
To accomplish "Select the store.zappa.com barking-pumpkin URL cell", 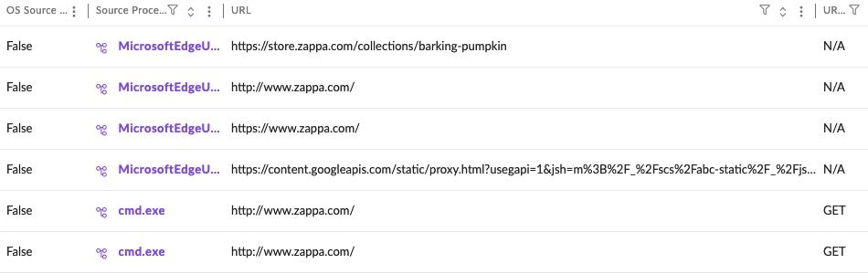I will (369, 46).
